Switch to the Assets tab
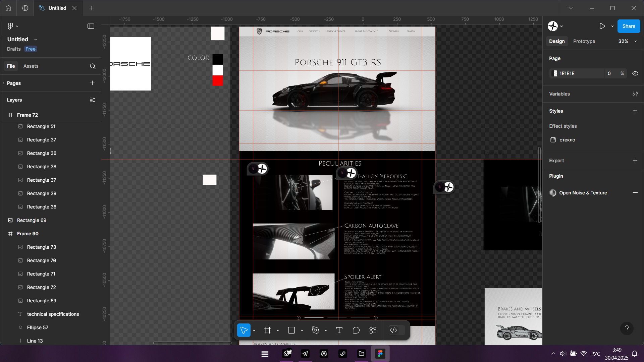Screen dimensions: 644x362 coord(31,66)
